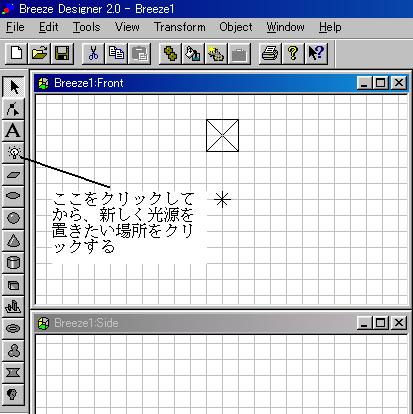Pick the sphere primitive tool
This screenshot has height=414, width=413.
(x=13, y=218)
